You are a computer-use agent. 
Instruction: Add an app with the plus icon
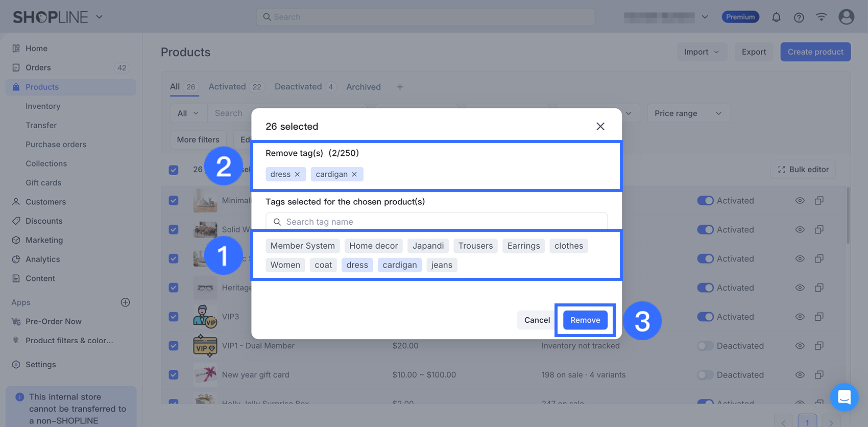[x=125, y=302]
